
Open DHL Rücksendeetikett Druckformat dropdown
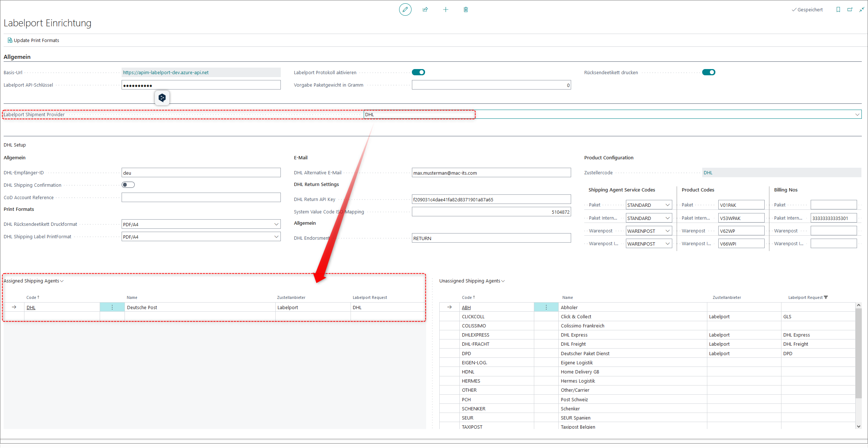click(276, 224)
